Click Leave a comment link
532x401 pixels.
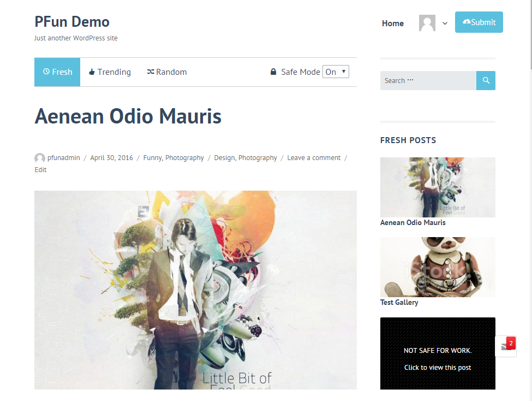pyautogui.click(x=314, y=158)
